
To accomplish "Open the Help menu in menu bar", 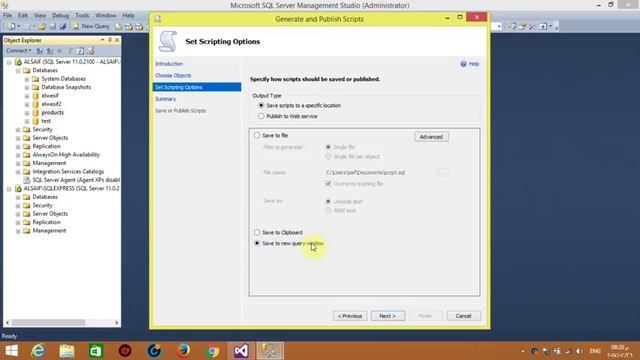I will coord(128,15).
